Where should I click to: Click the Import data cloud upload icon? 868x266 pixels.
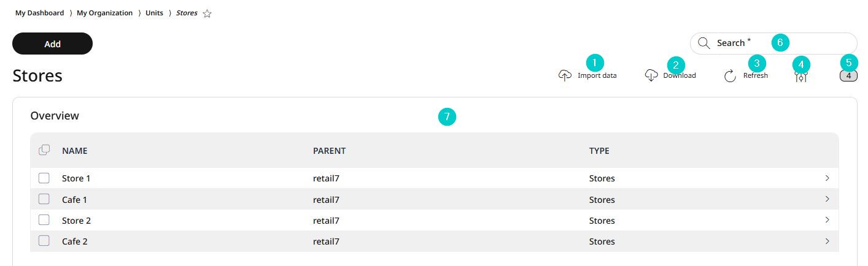[x=565, y=75]
